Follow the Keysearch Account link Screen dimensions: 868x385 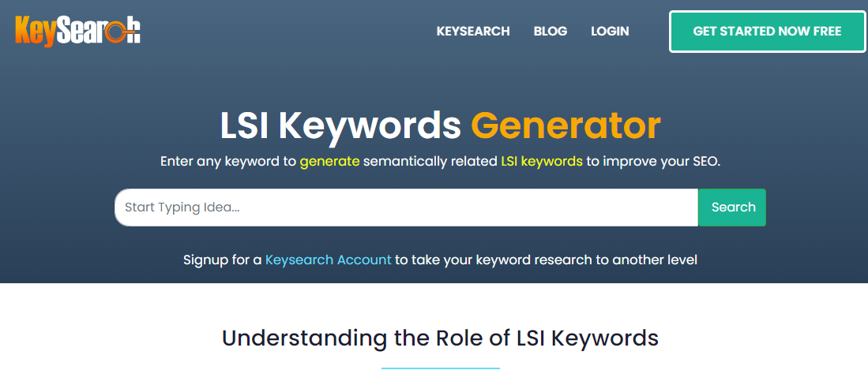click(329, 260)
